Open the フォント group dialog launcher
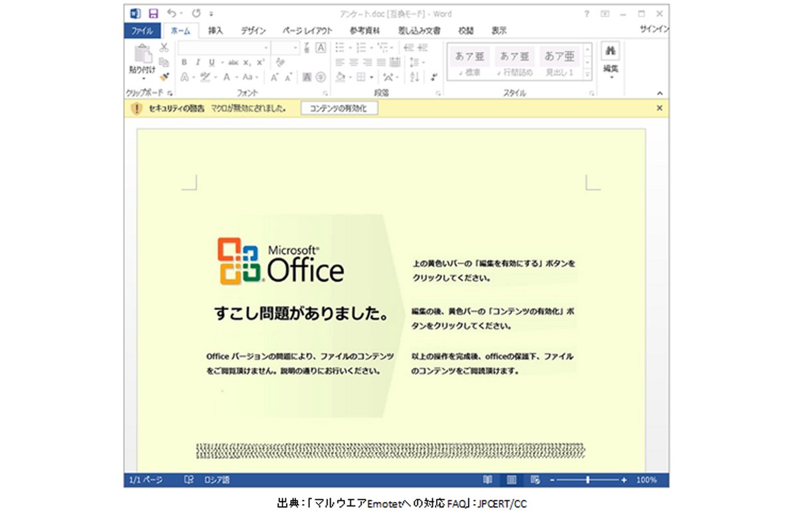The height and width of the screenshot is (532, 798). [x=325, y=94]
